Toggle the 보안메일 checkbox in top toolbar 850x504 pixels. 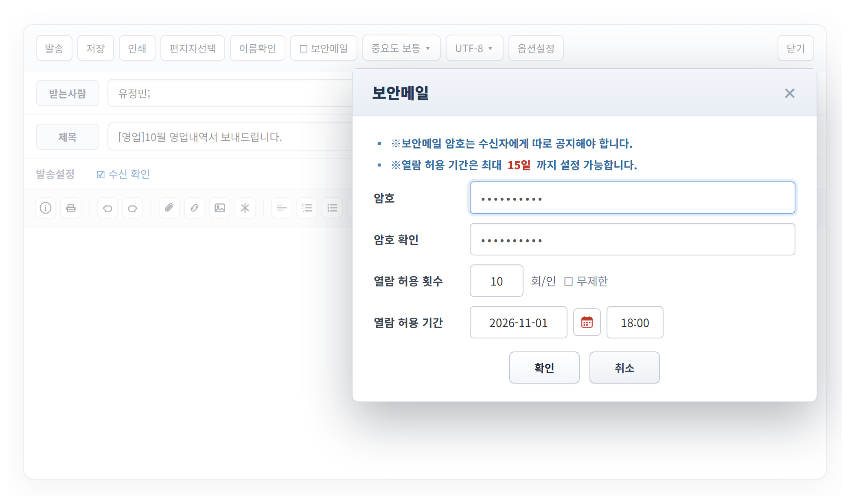pyautogui.click(x=304, y=49)
